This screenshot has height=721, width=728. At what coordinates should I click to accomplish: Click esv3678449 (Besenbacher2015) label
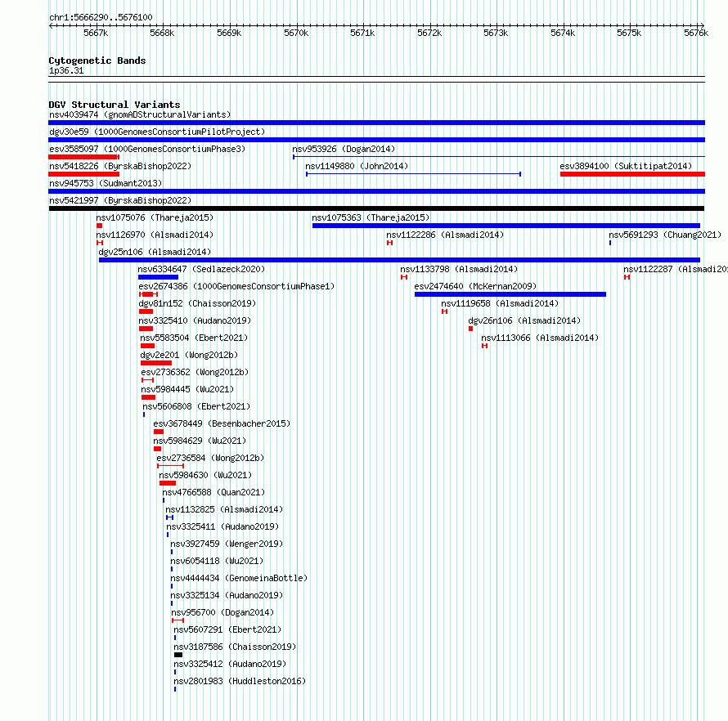[222, 423]
